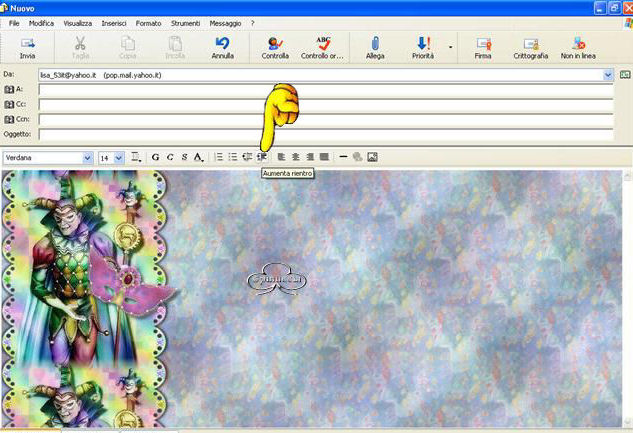The height and width of the screenshot is (433, 633).
Task: Open the Visualizza menu
Action: [x=78, y=23]
